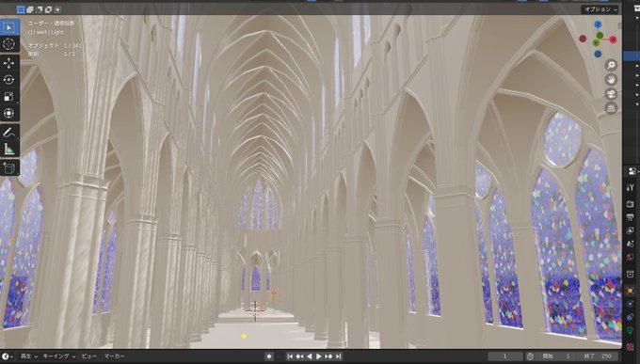Image resolution: width=640 pixels, height=364 pixels.
Task: Set selection mode to intersect
Action: pyautogui.click(x=58, y=9)
